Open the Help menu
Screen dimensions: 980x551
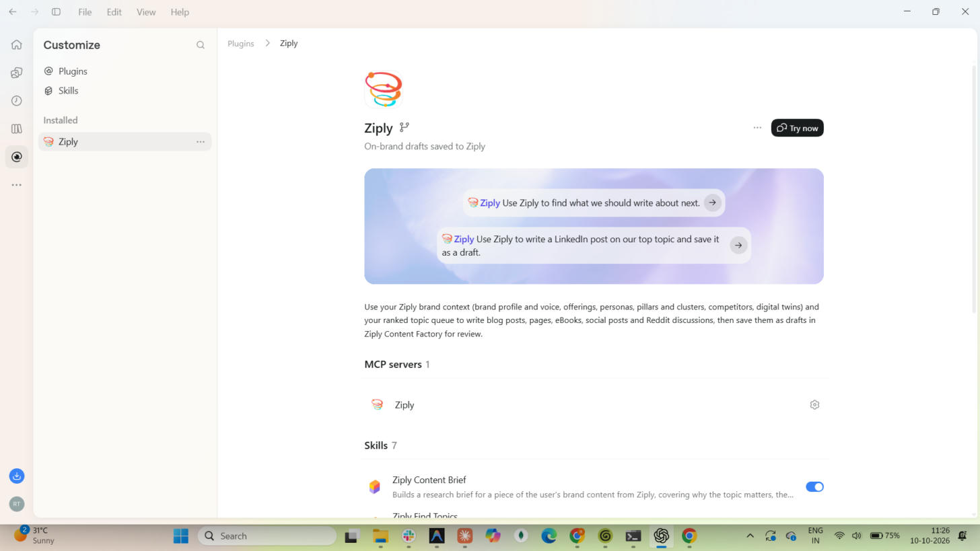(x=180, y=12)
